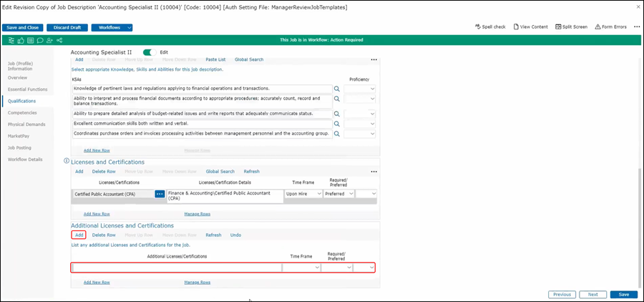Click the info icon beside Licenses and Certifications
Viewport: 644px width, 302px height.
coord(66,162)
